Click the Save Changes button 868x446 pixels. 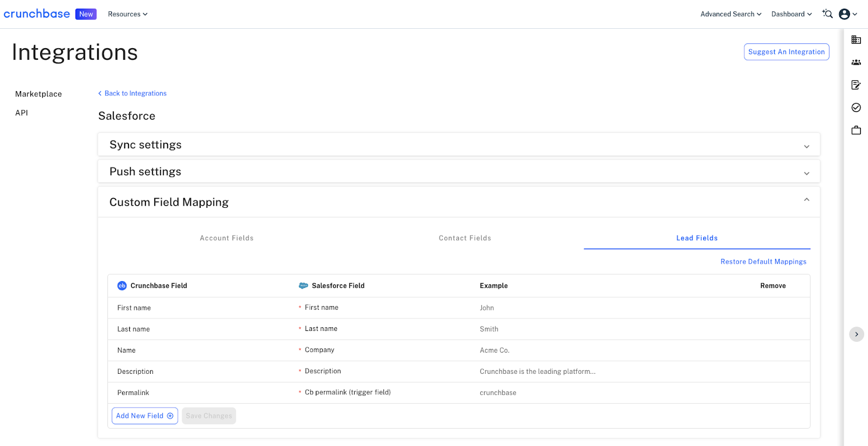coord(209,416)
